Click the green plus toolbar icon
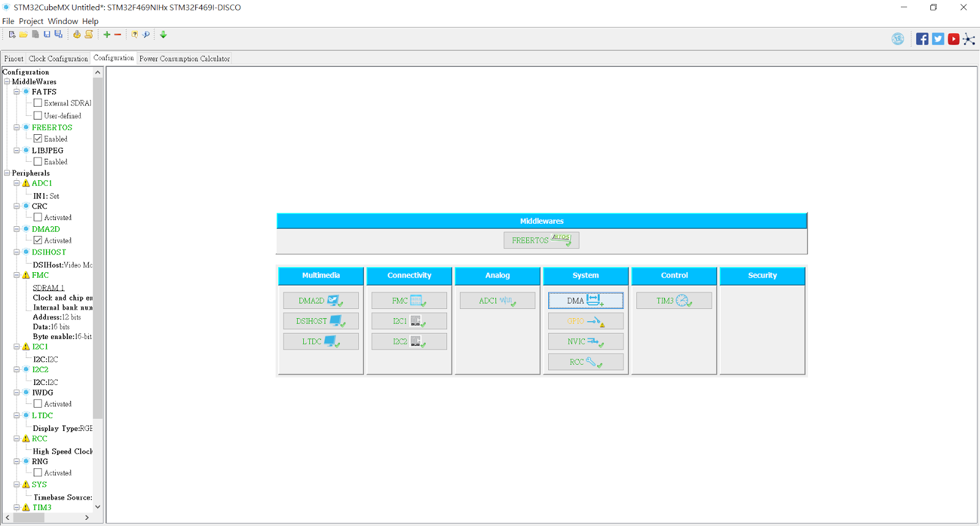 [107, 35]
